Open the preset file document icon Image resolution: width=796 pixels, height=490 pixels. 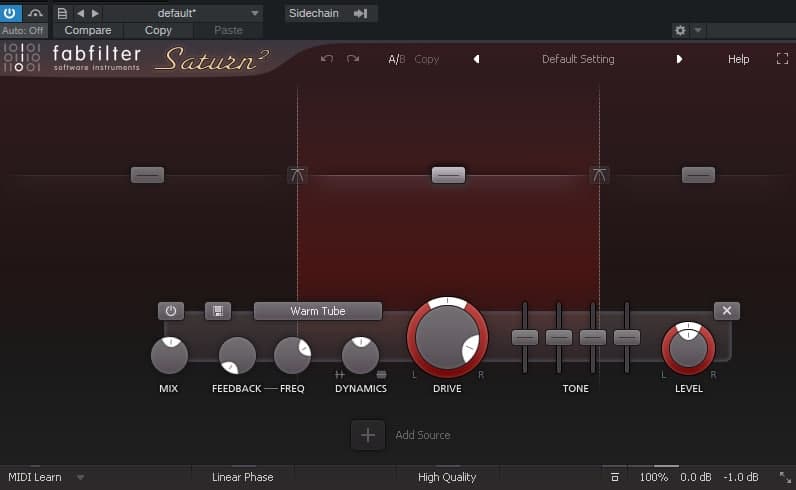tap(62, 14)
